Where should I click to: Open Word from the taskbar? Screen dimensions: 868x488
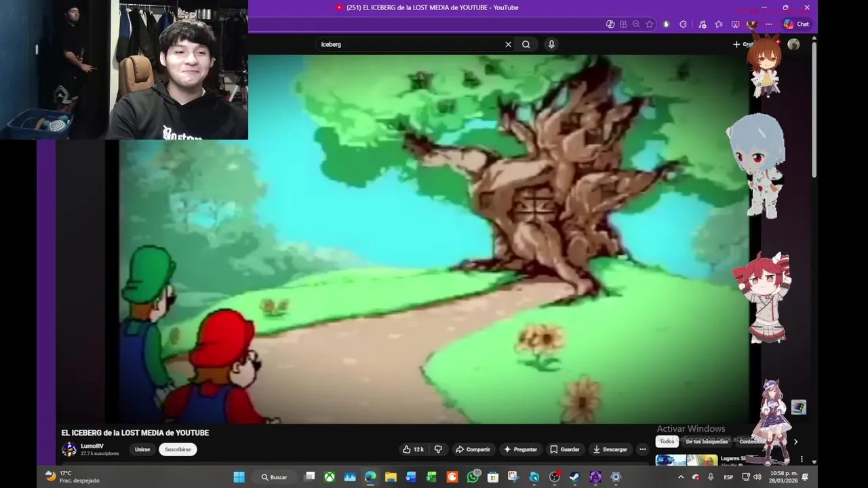coord(411,477)
